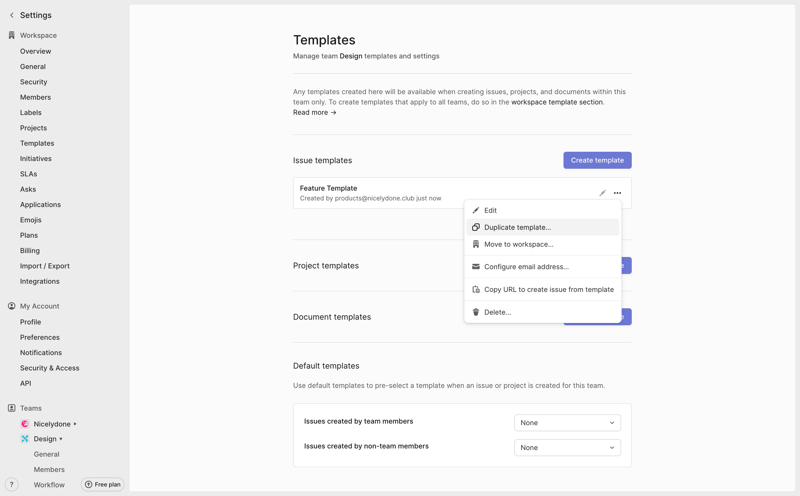The height and width of the screenshot is (496, 800).
Task: Click the My Account section heading
Action: [x=39, y=306]
